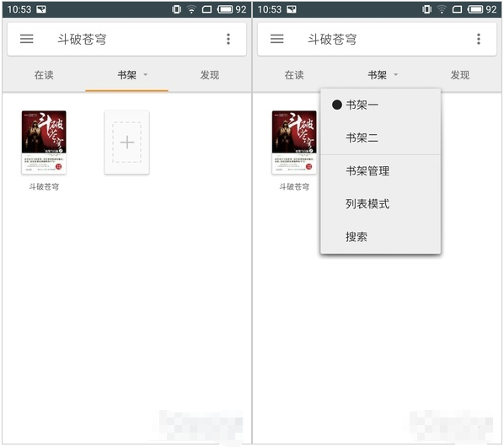Tap 斗破苍穹 title in right toolbar

tap(332, 40)
